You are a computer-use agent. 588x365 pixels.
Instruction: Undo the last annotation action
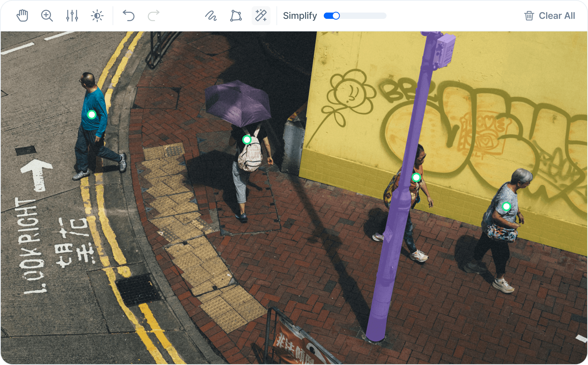point(129,16)
